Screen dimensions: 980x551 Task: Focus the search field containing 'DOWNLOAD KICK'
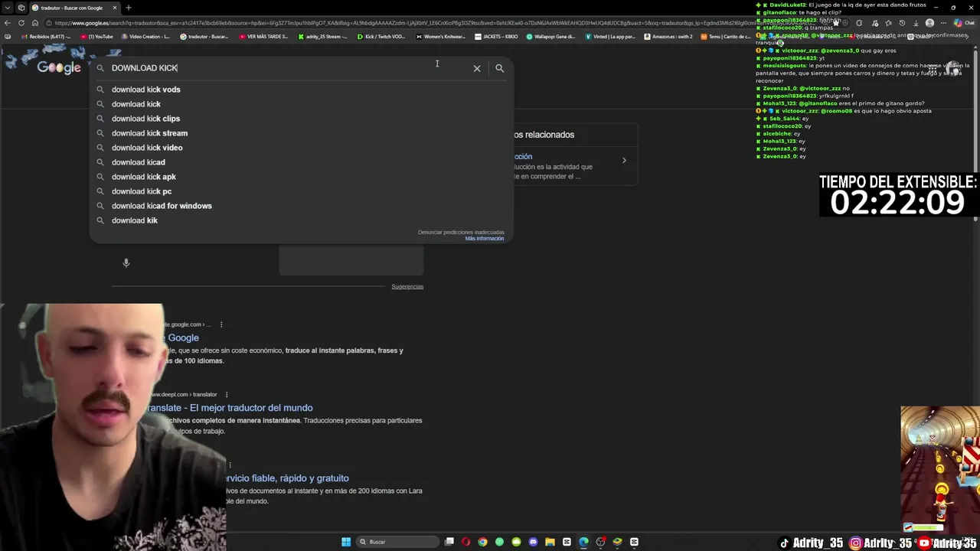pos(287,68)
